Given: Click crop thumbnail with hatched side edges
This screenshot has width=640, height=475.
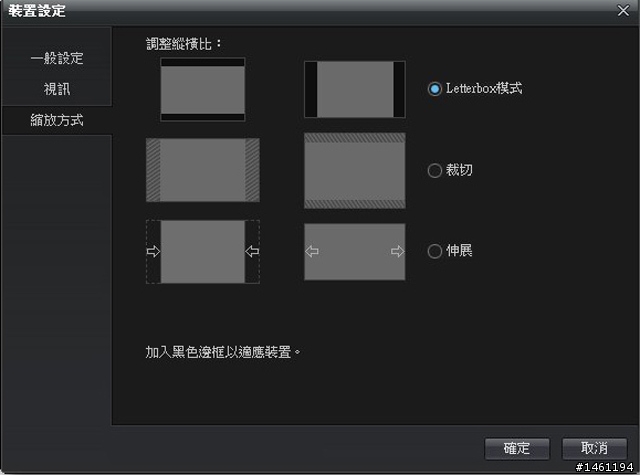Looking at the screenshot, I should point(203,170).
